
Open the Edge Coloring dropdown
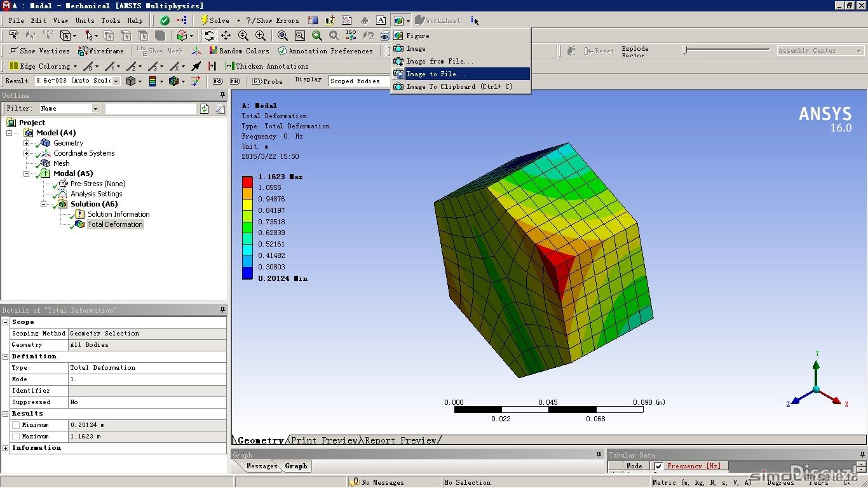(75, 66)
